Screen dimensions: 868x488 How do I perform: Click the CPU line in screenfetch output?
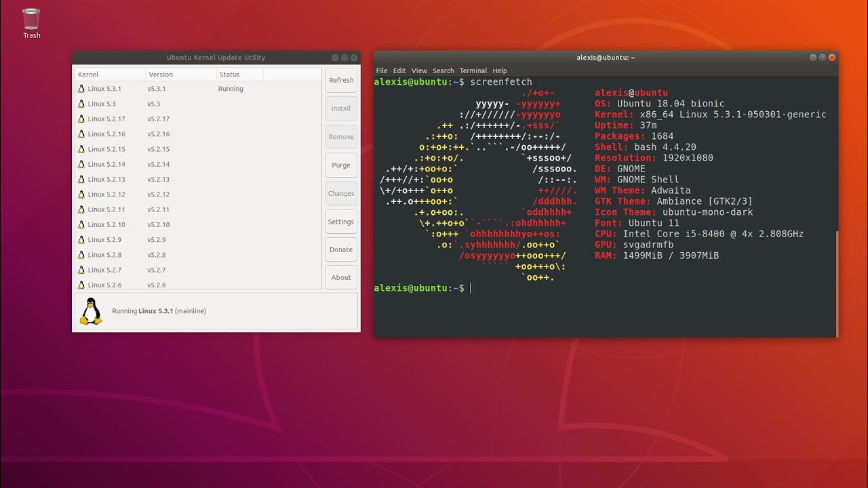(699, 234)
